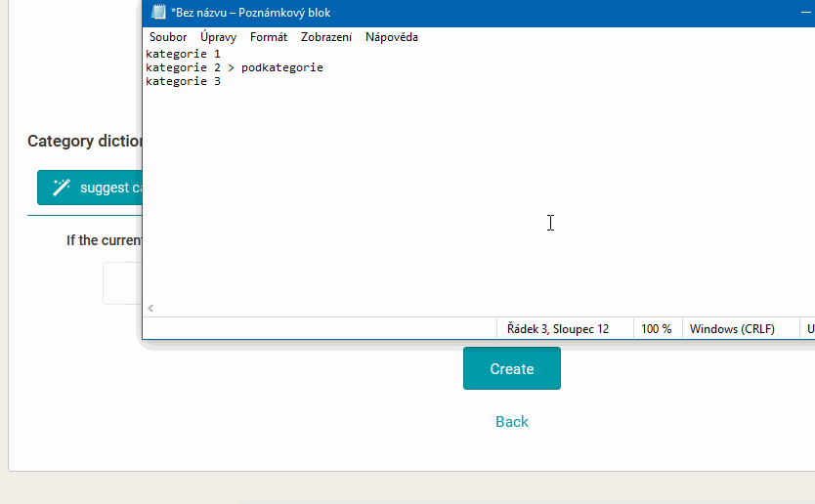
Task: Click the Category dictionary heading
Action: click(85, 142)
